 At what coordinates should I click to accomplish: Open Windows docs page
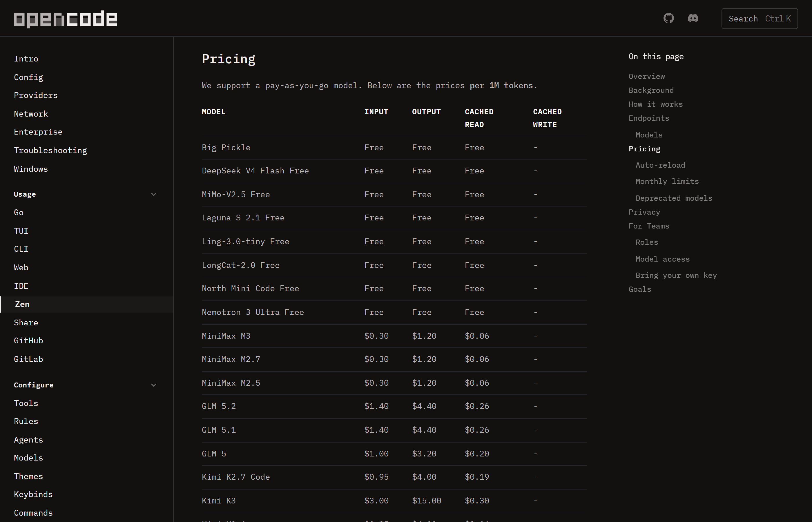click(31, 169)
